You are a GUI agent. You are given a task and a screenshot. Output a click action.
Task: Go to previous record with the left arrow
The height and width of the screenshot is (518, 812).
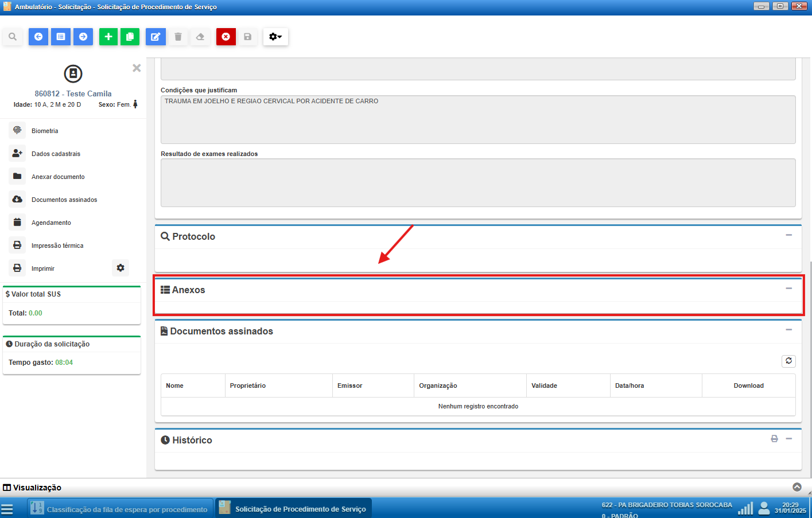(38, 37)
